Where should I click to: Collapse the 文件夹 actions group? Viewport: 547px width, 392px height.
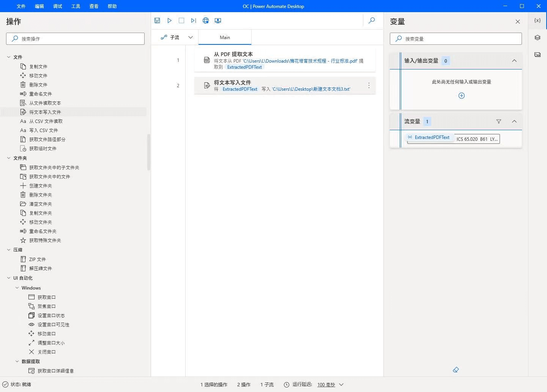(x=9, y=158)
